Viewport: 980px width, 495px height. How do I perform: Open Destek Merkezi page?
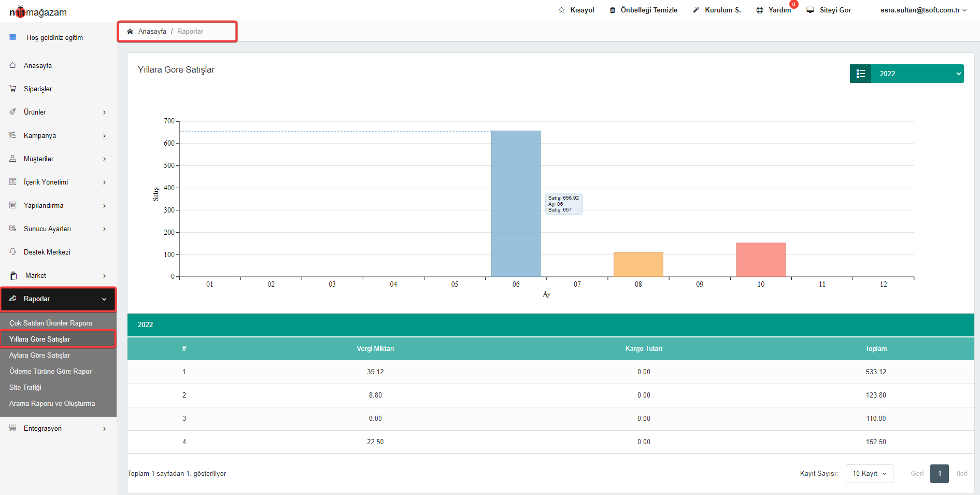click(x=47, y=252)
